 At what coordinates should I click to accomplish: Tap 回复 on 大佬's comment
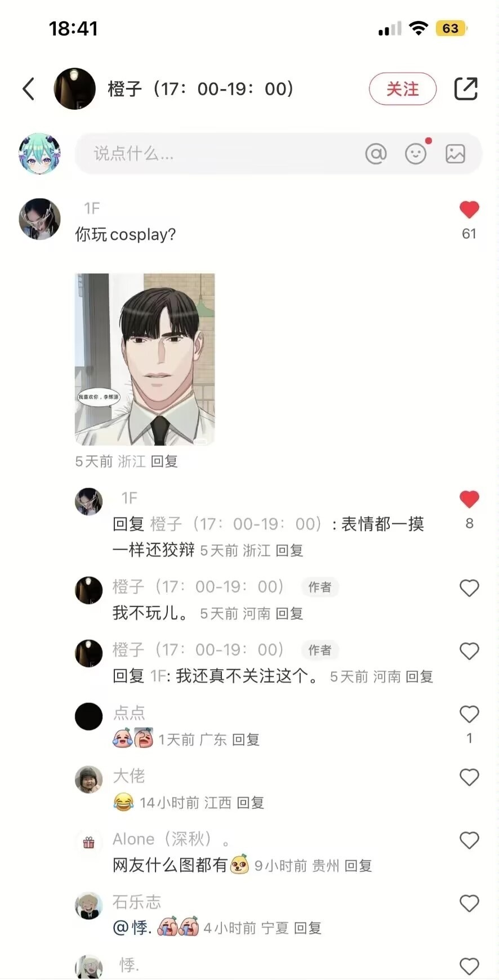coord(251,803)
